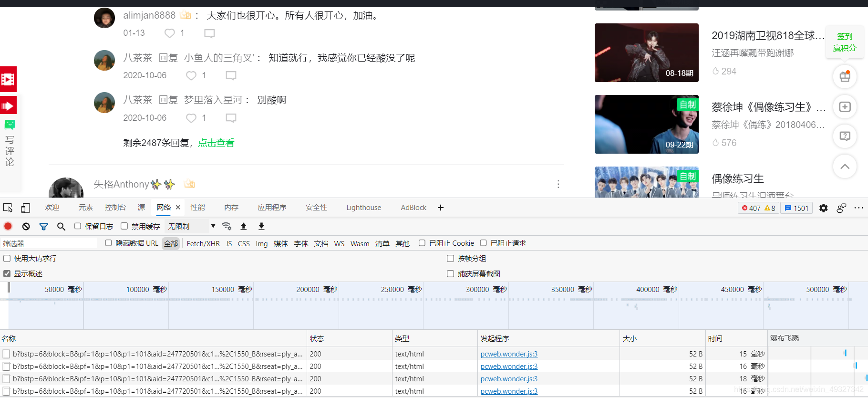Open the AdBlock tab

413,208
